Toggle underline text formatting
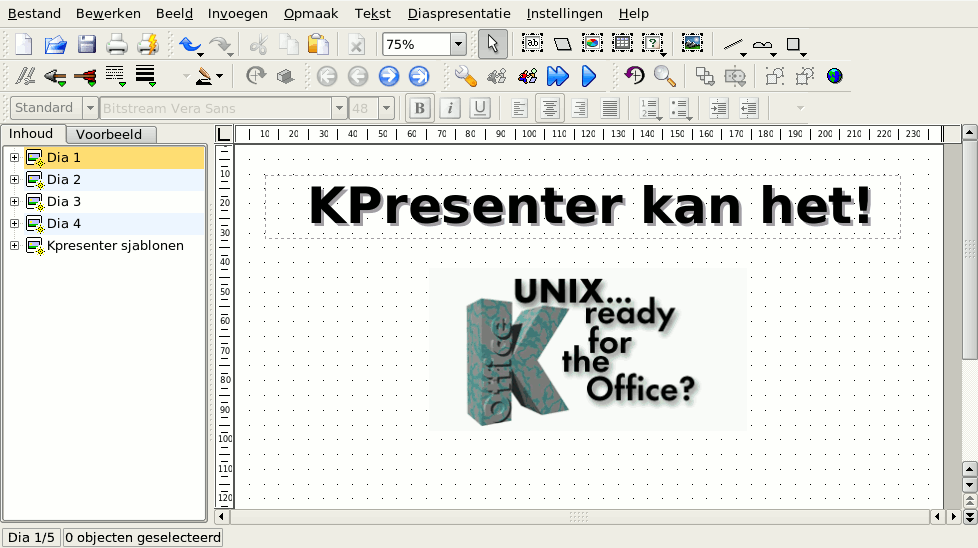Viewport: 978px width, 548px height. click(x=480, y=108)
